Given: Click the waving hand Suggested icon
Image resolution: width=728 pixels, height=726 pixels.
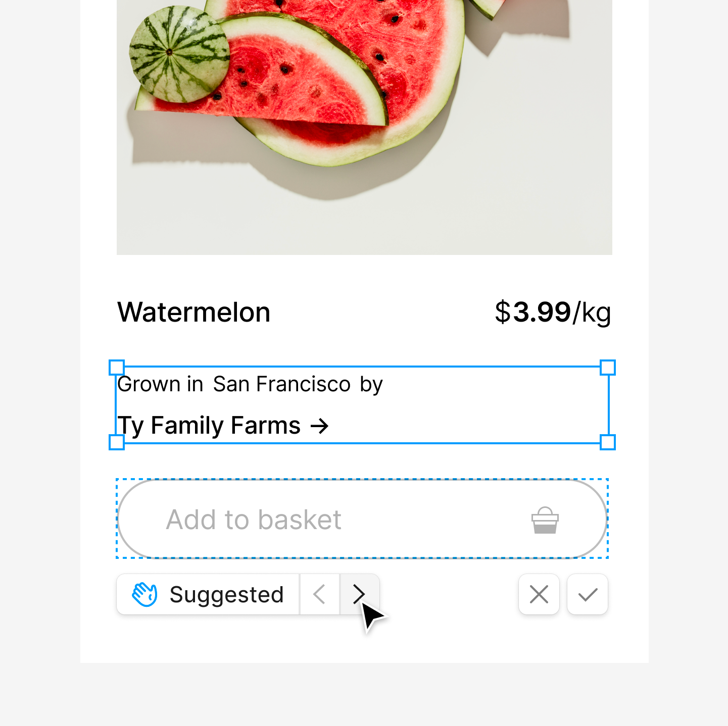Looking at the screenshot, I should click(143, 594).
